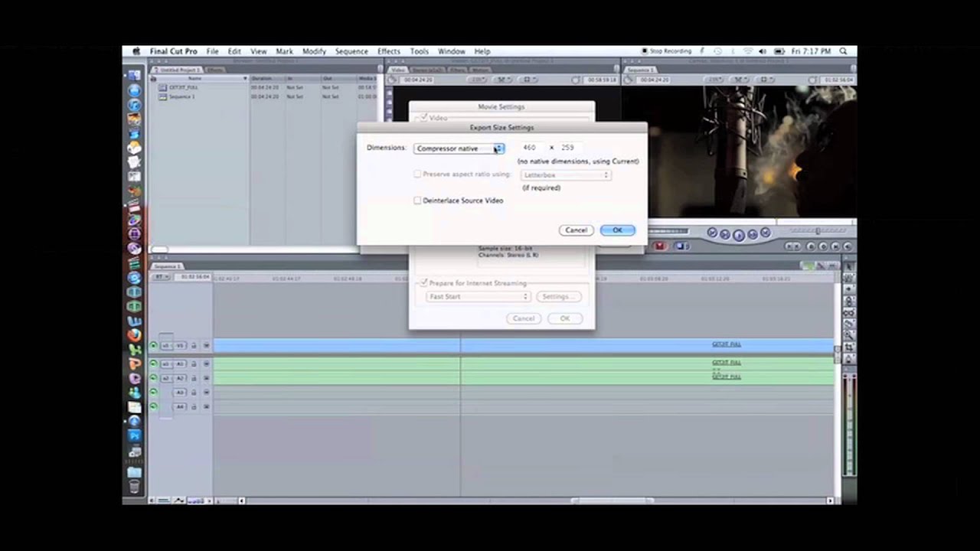The height and width of the screenshot is (551, 980).
Task: Toggle Auto Select on the A3 track
Action: point(206,393)
